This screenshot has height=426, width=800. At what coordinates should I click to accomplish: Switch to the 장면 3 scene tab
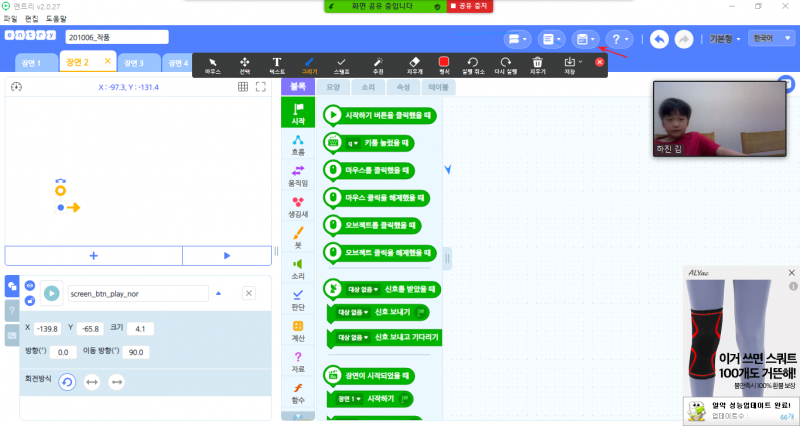point(133,63)
